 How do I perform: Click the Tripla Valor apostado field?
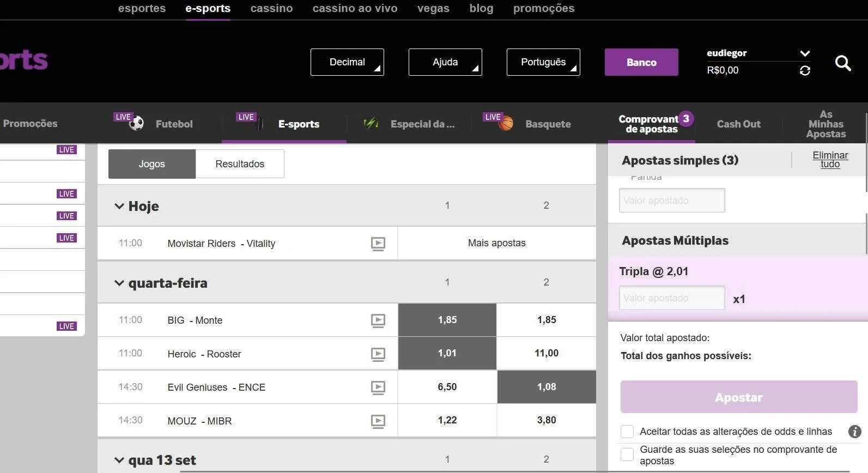click(x=672, y=298)
